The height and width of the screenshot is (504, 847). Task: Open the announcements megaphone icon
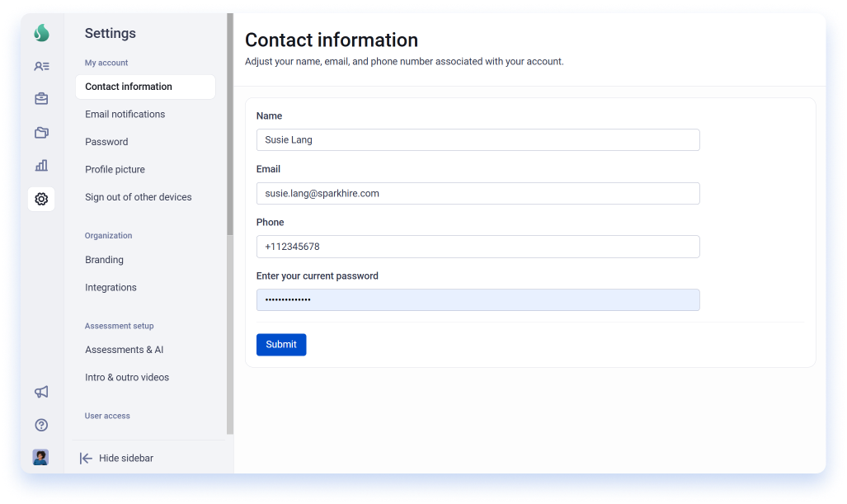click(41, 392)
